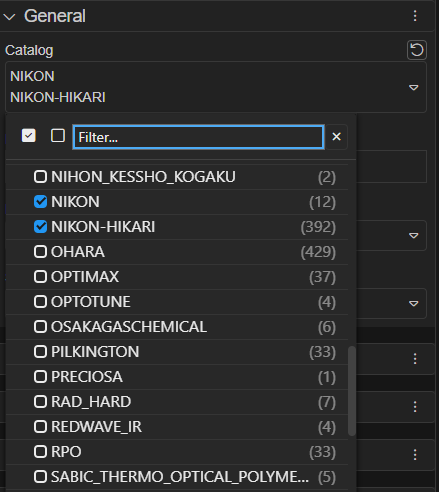Image resolution: width=439 pixels, height=492 pixels.
Task: Focus the Filter text field
Action: [198, 137]
